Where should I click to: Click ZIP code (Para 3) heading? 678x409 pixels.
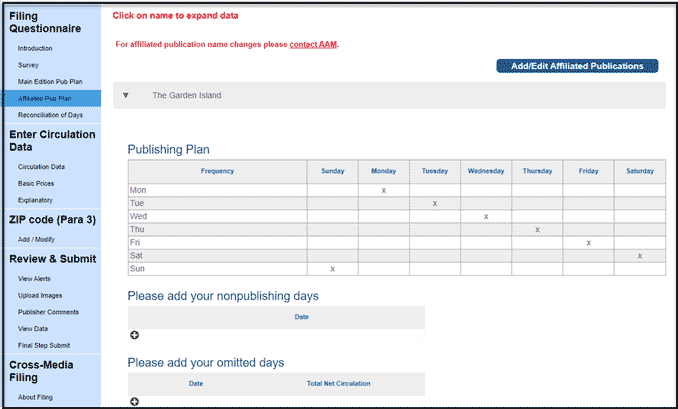pos(52,220)
